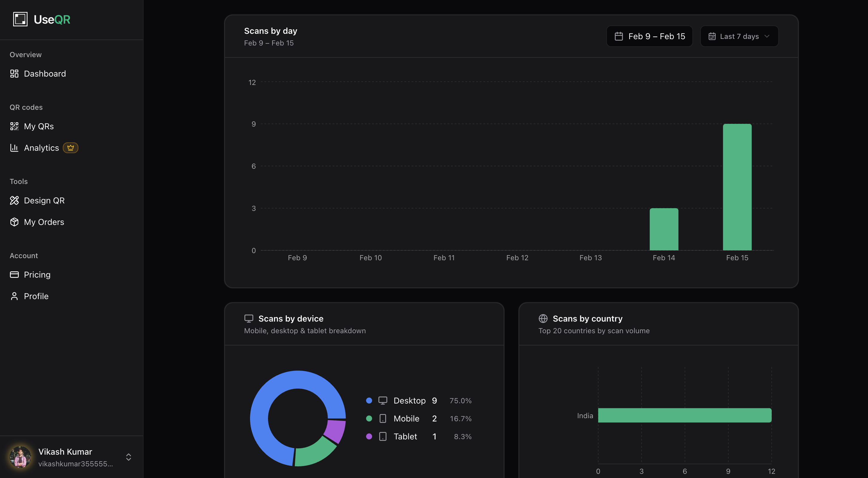Click the blue Desktop legend dot
Image resolution: width=868 pixels, height=478 pixels.
pos(369,401)
